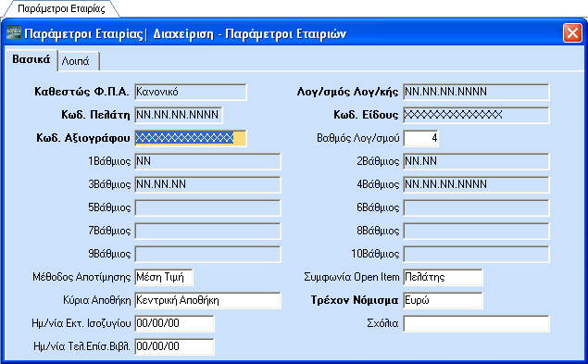Click the Σχόλια comments field

(x=476, y=323)
